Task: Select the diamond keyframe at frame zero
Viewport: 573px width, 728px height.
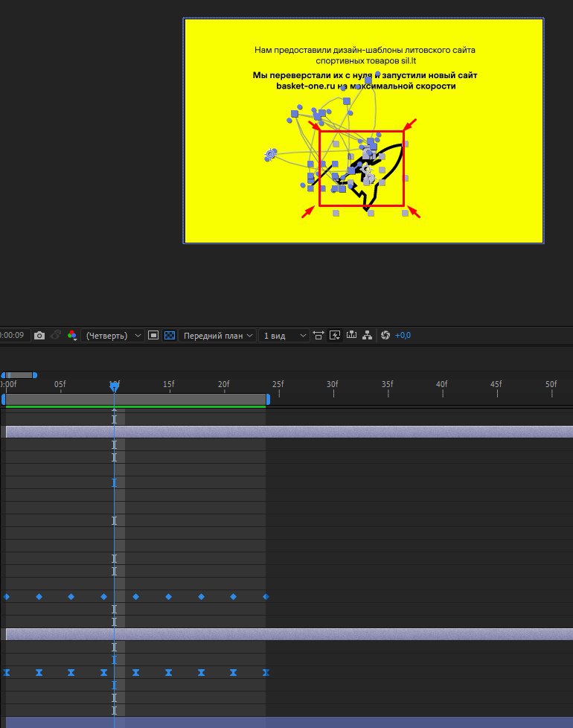Action: tap(7, 596)
